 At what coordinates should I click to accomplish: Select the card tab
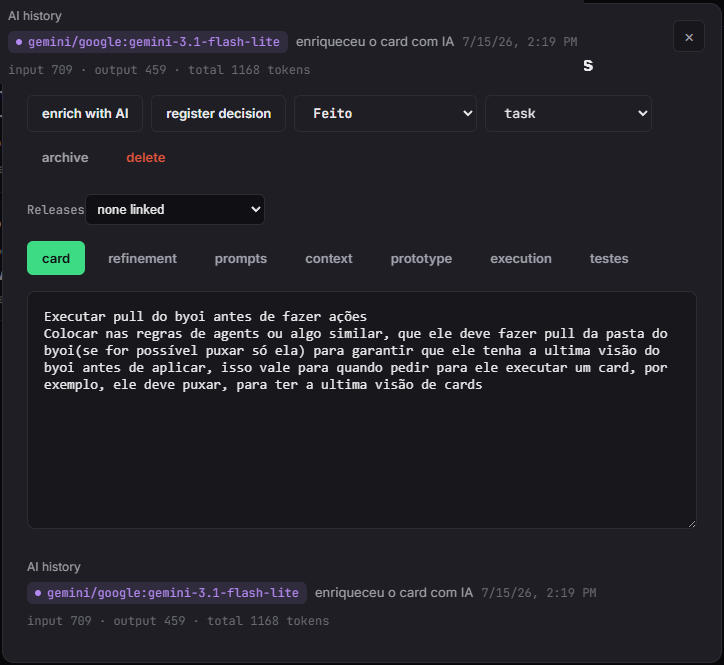pos(56,258)
